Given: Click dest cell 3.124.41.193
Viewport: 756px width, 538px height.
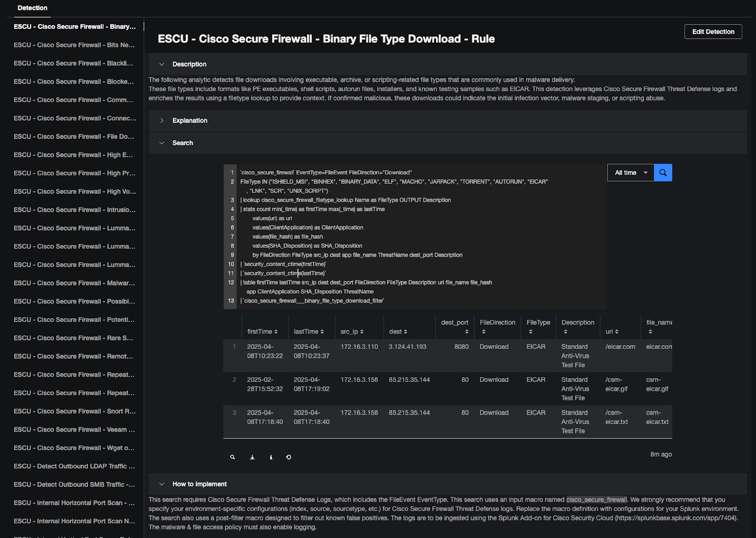Looking at the screenshot, I should pos(407,347).
